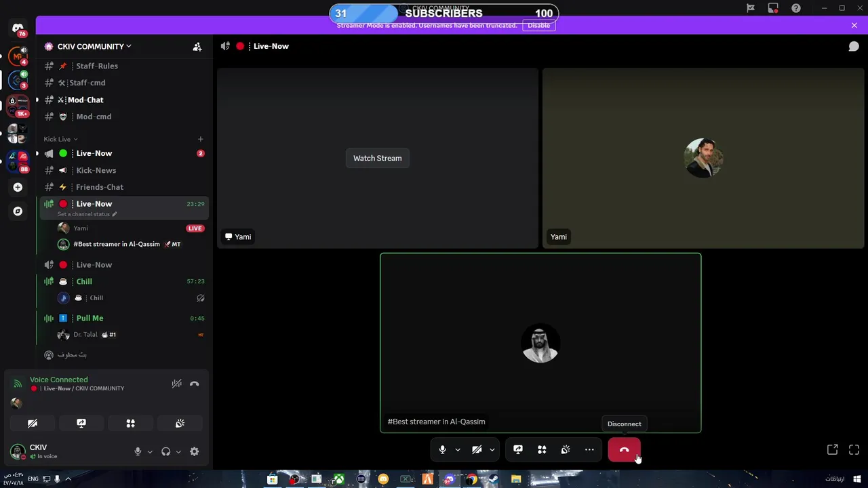
Task: Toggle the camera in the sidebar voice panel
Action: point(33,423)
